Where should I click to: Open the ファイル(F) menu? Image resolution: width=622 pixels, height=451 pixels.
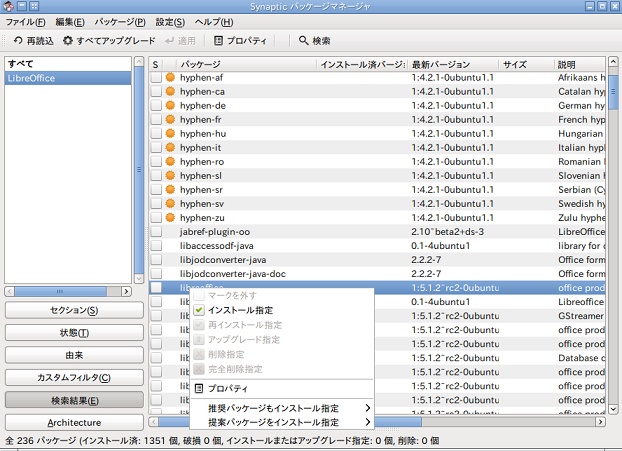[x=25, y=22]
